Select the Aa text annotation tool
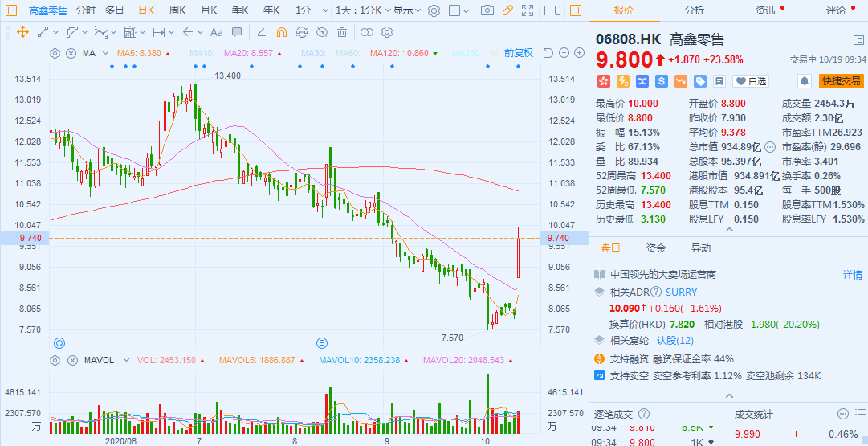The height and width of the screenshot is (446, 868). point(217,32)
